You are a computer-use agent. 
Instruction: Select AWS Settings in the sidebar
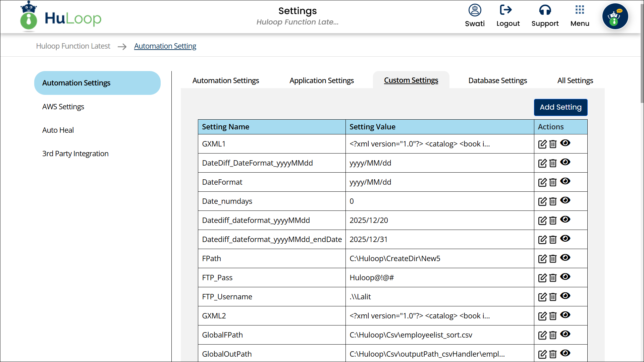(x=63, y=107)
